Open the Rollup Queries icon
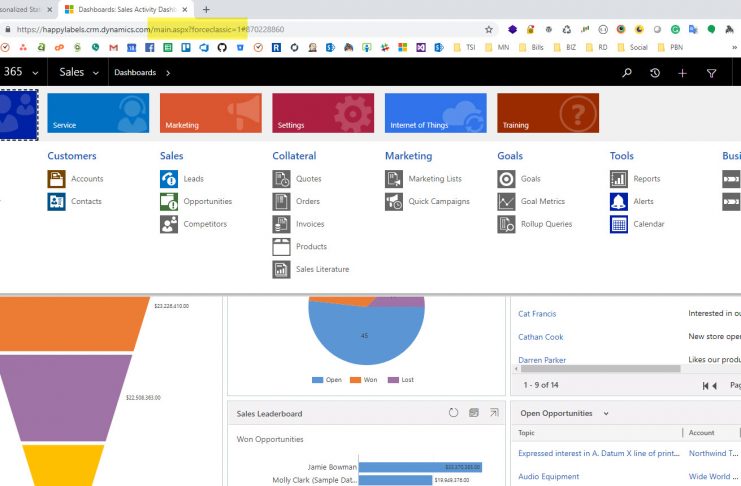The image size is (741, 486). pos(506,224)
